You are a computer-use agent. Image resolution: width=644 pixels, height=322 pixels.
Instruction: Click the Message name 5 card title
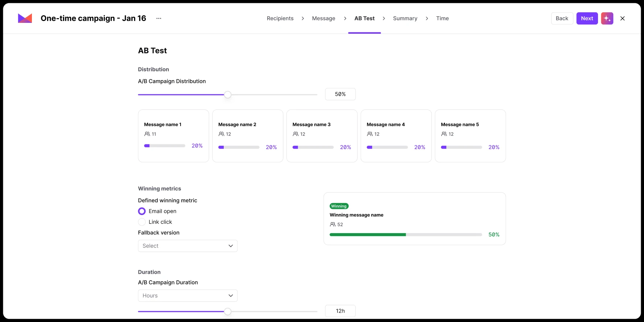[x=460, y=124]
